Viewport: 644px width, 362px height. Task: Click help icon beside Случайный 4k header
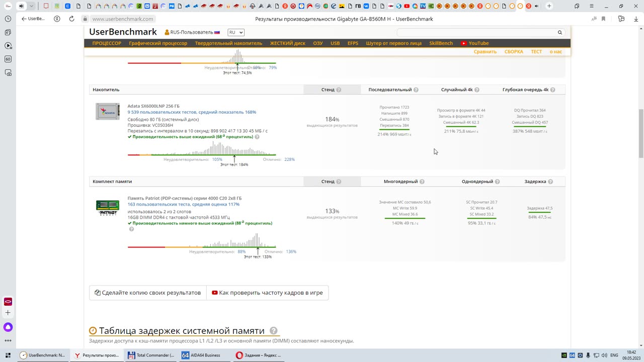tap(477, 90)
